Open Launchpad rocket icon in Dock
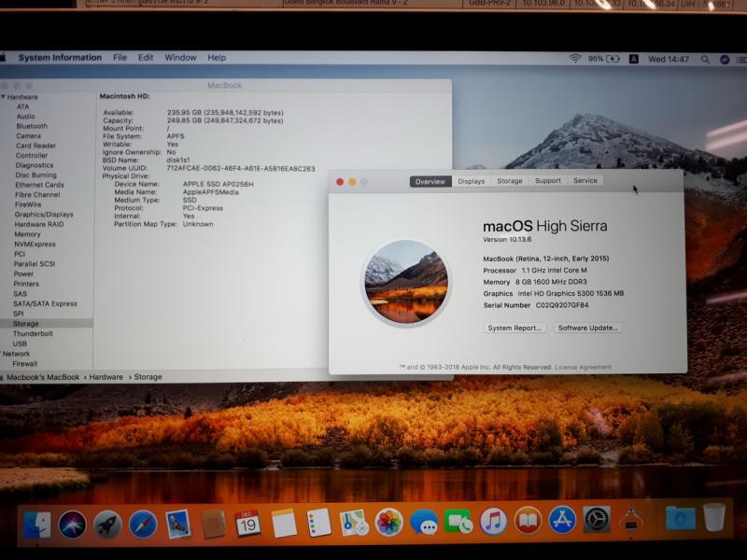The height and width of the screenshot is (560, 747). point(107,525)
